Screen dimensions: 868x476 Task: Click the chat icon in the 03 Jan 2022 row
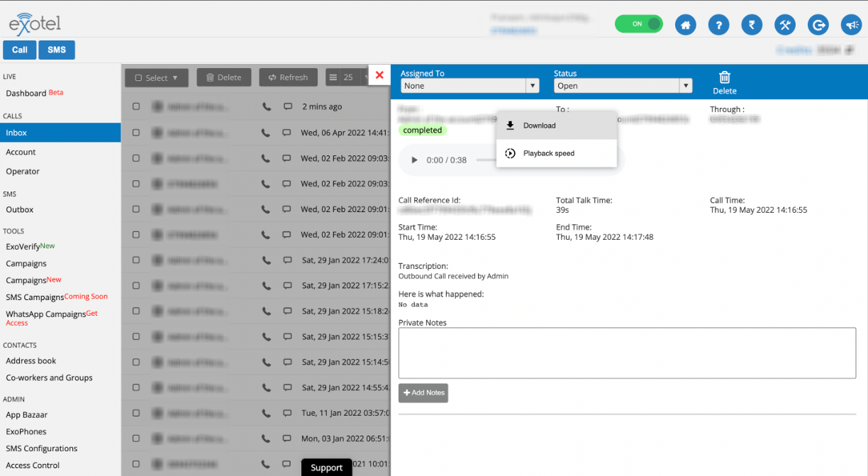coord(288,438)
